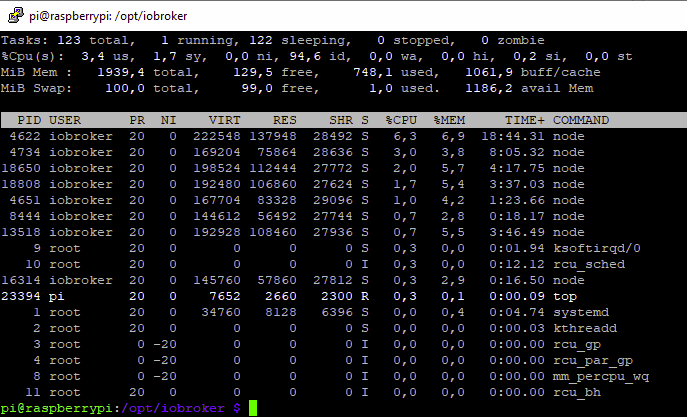
Task: Click the 4:17.75 time value
Action: (517, 168)
